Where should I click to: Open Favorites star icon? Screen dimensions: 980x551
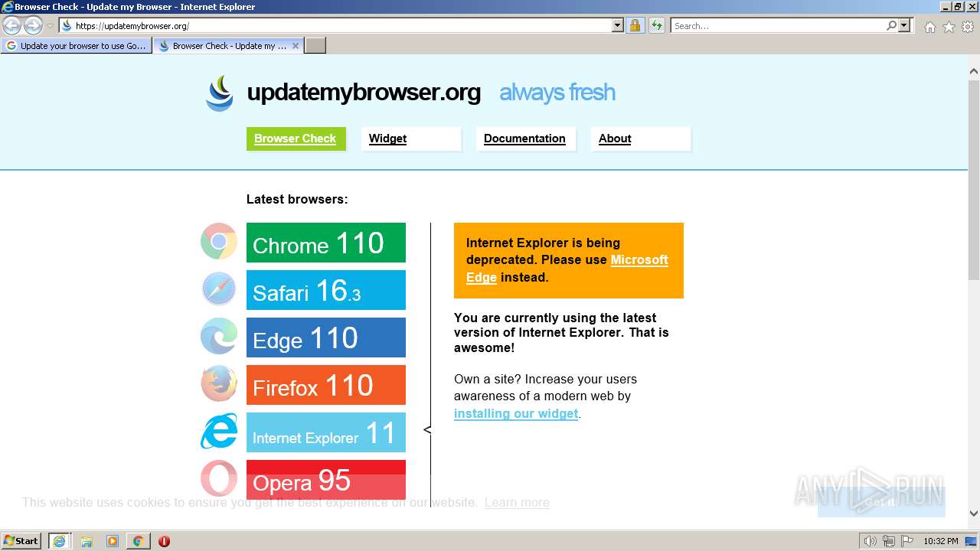tap(949, 27)
